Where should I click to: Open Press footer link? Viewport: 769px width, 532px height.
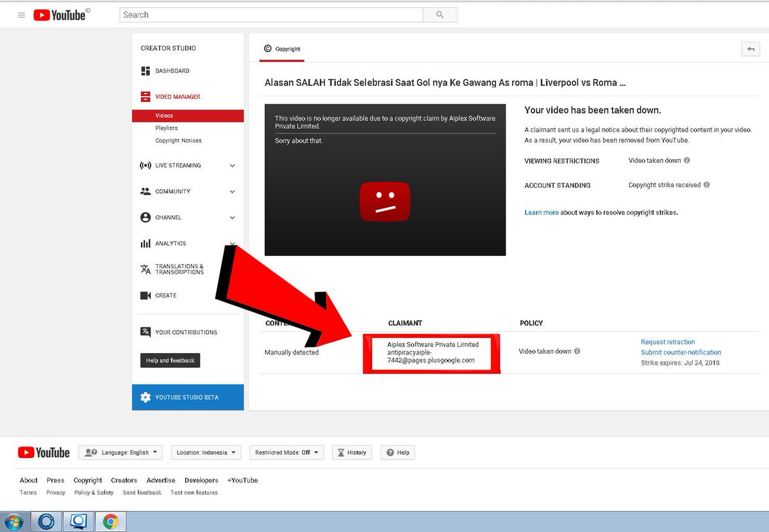[56, 480]
